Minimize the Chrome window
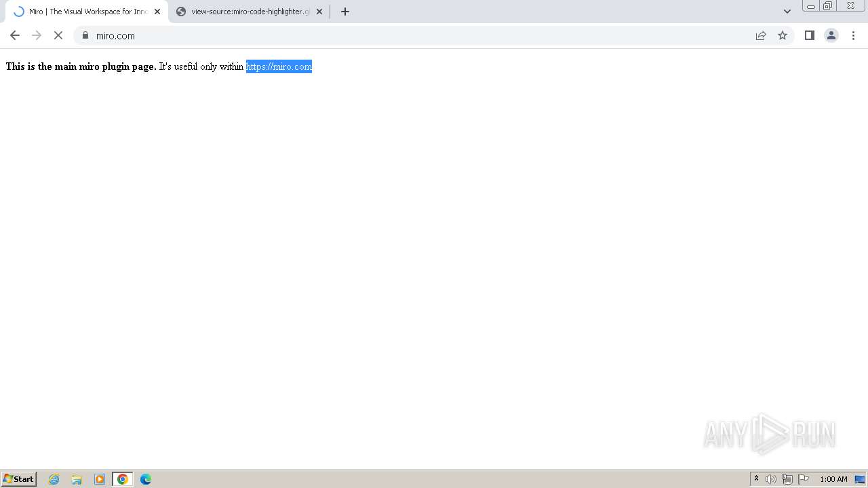868x488 pixels. (811, 6)
